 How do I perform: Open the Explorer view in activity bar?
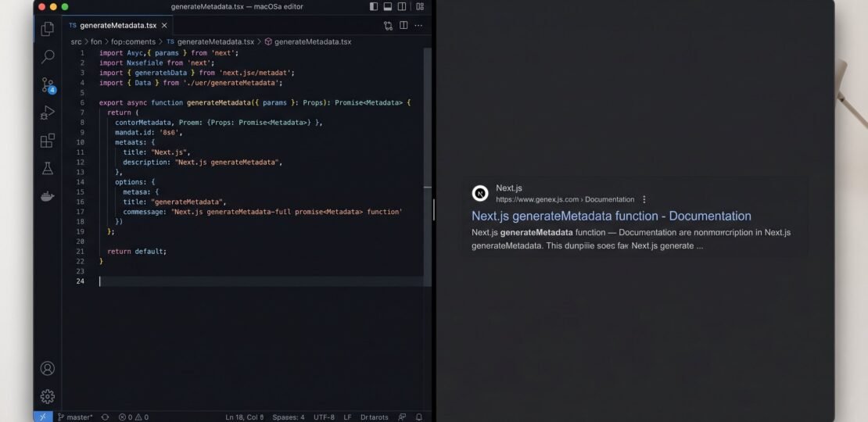48,29
